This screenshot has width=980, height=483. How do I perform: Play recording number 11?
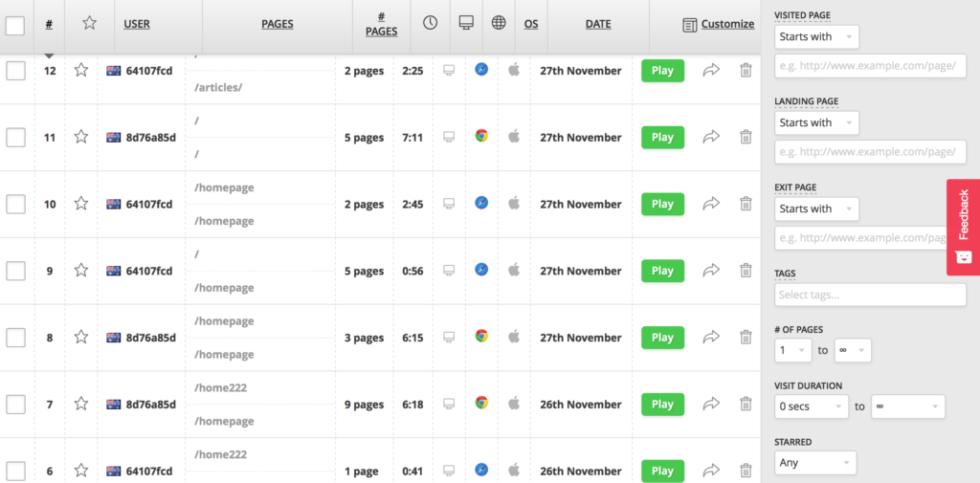(662, 138)
